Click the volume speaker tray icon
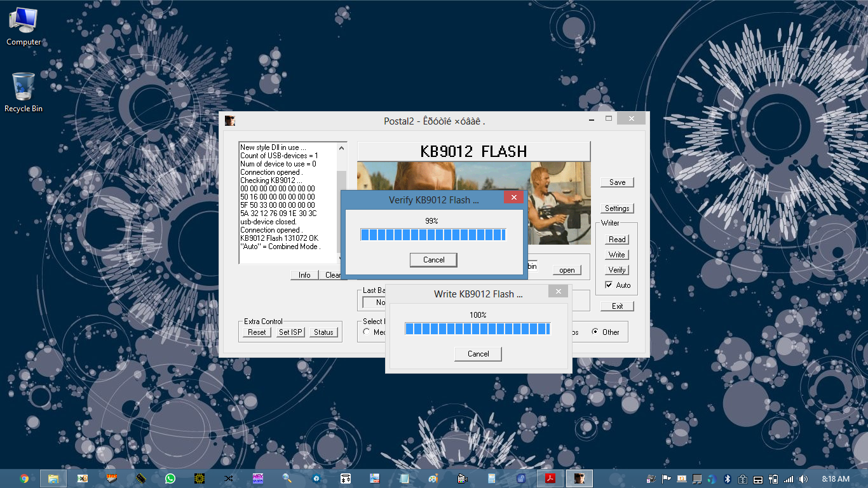 point(803,478)
